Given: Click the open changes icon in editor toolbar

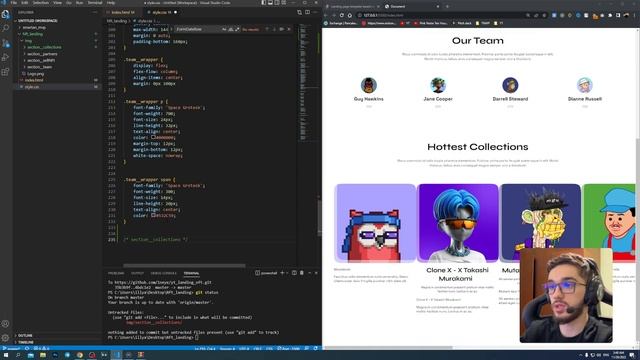Looking at the screenshot, I should click(300, 13).
